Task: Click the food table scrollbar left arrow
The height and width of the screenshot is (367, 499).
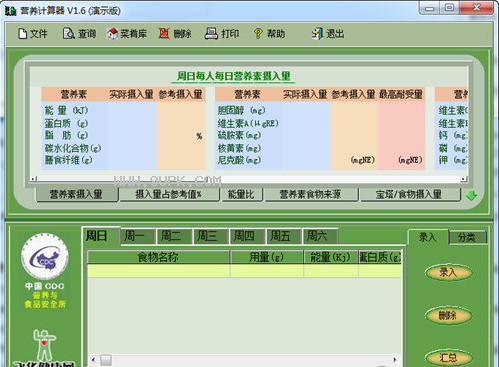Action: click(93, 360)
